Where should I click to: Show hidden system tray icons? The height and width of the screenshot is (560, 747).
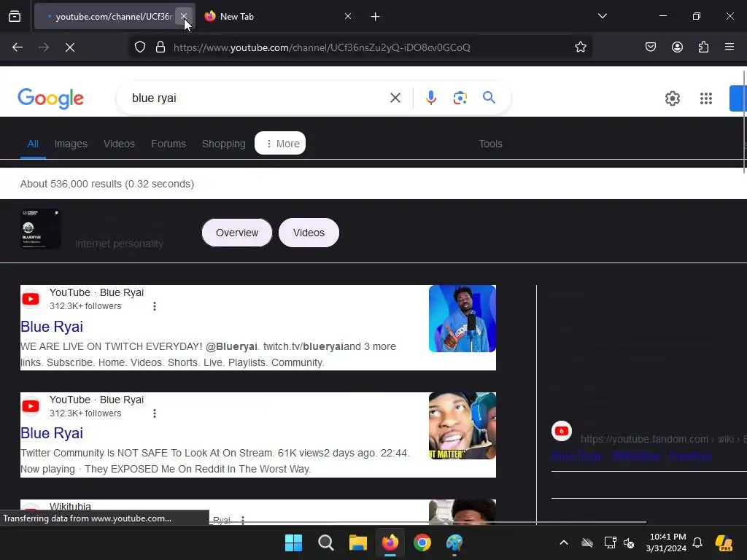click(564, 542)
